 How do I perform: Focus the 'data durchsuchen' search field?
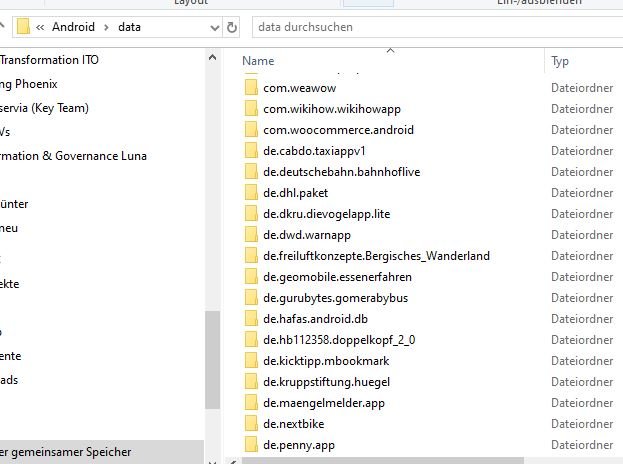pos(430,27)
